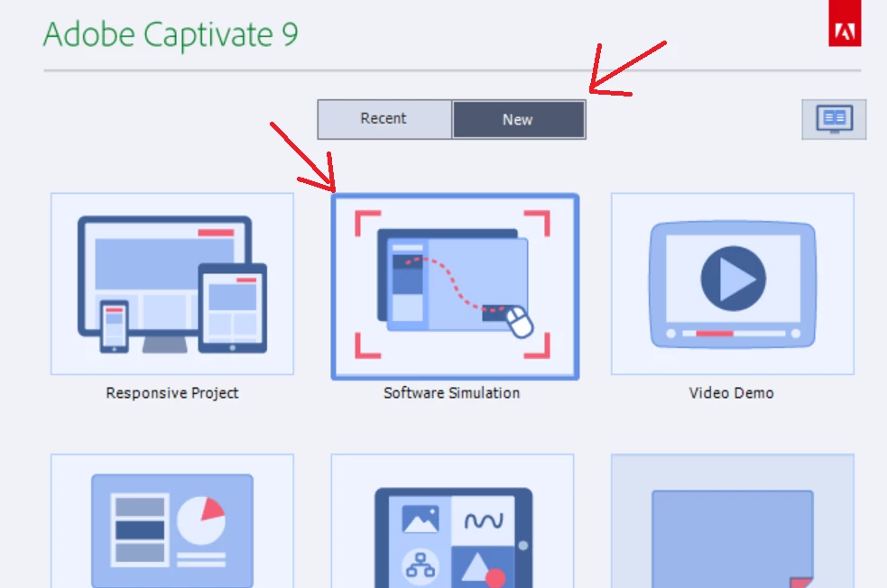Select the Software Simulation project tile
Image resolution: width=887 pixels, height=588 pixels.
455,287
